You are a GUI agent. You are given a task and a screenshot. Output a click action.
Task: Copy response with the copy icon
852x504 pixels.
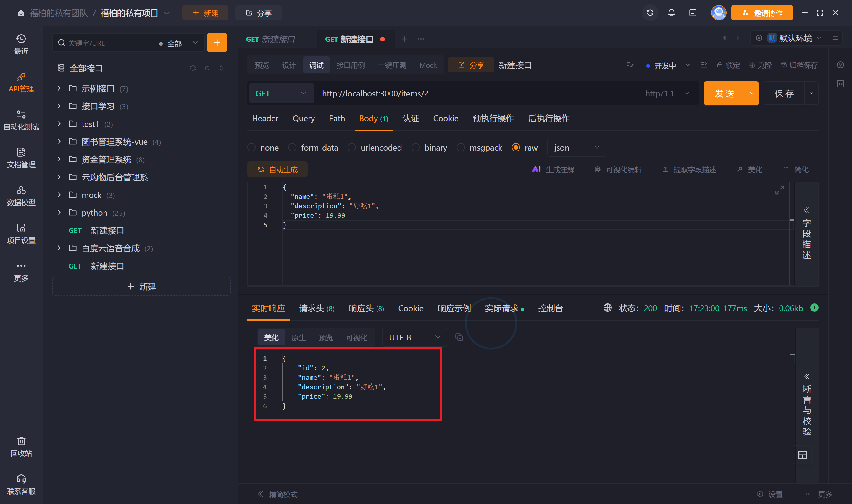coord(459,337)
